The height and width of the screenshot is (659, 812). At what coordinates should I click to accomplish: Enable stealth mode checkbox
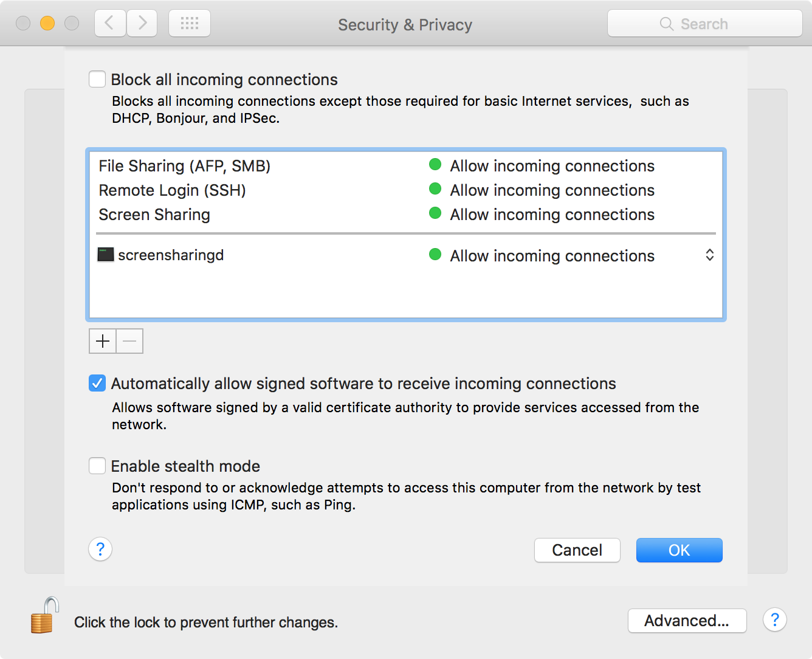97,466
